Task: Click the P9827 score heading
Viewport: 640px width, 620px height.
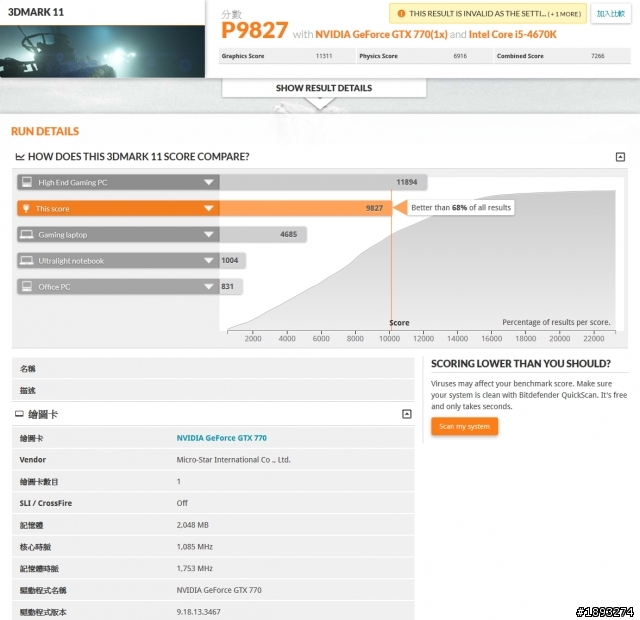Action: coord(254,30)
